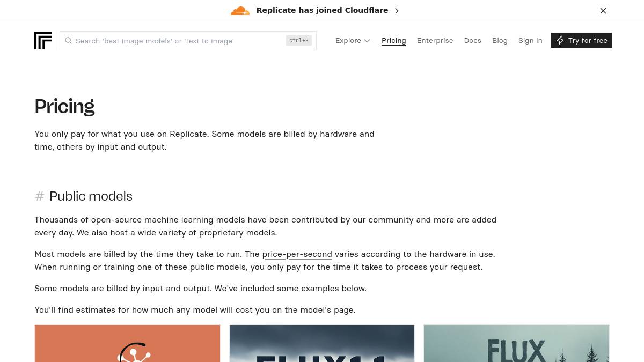
Task: Open Docs from the top navigation
Action: (472, 41)
